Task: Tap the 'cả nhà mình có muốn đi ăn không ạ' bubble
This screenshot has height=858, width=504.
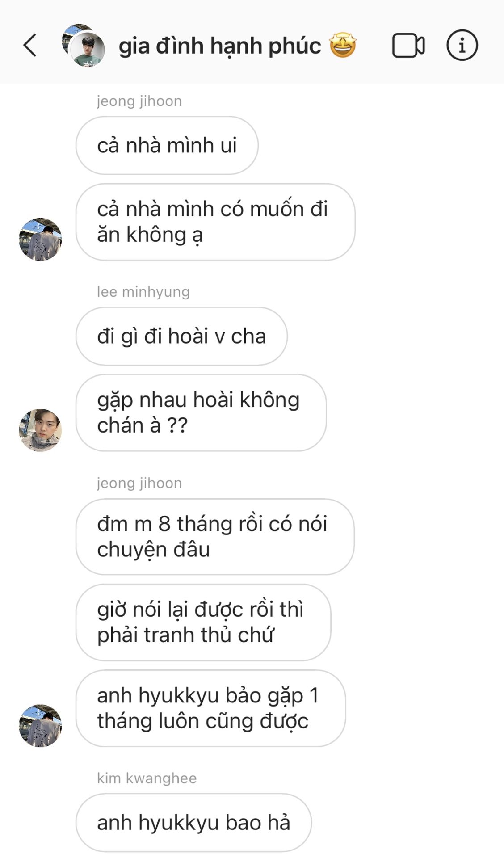Action: click(215, 222)
